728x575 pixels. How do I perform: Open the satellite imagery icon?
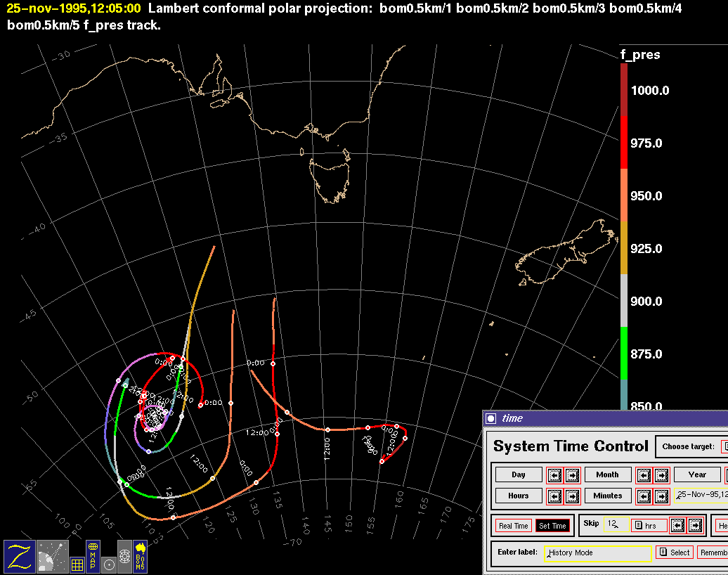click(52, 555)
